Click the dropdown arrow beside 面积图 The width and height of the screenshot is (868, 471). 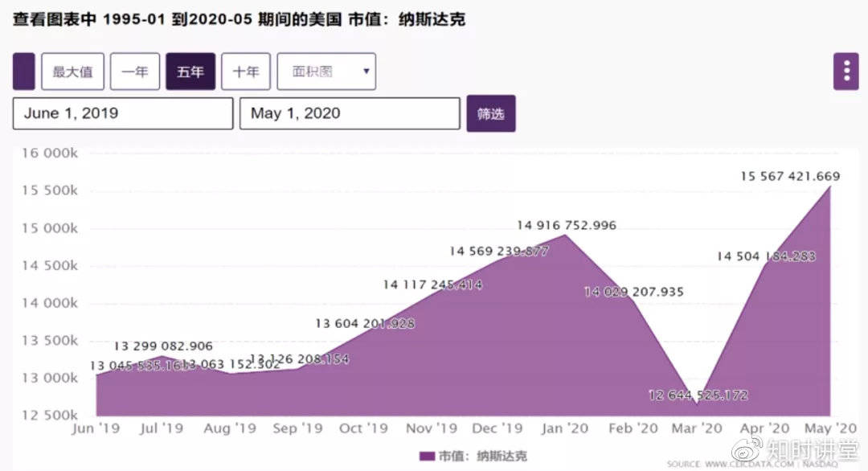pos(367,71)
